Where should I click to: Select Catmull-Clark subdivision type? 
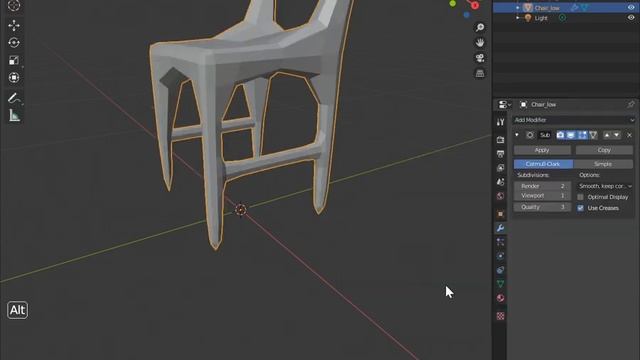(543, 164)
